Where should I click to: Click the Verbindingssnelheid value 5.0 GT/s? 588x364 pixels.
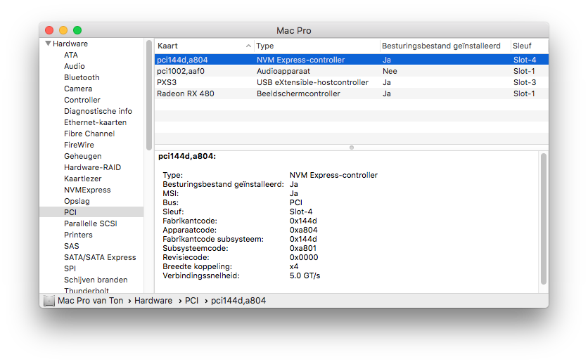pos(305,275)
